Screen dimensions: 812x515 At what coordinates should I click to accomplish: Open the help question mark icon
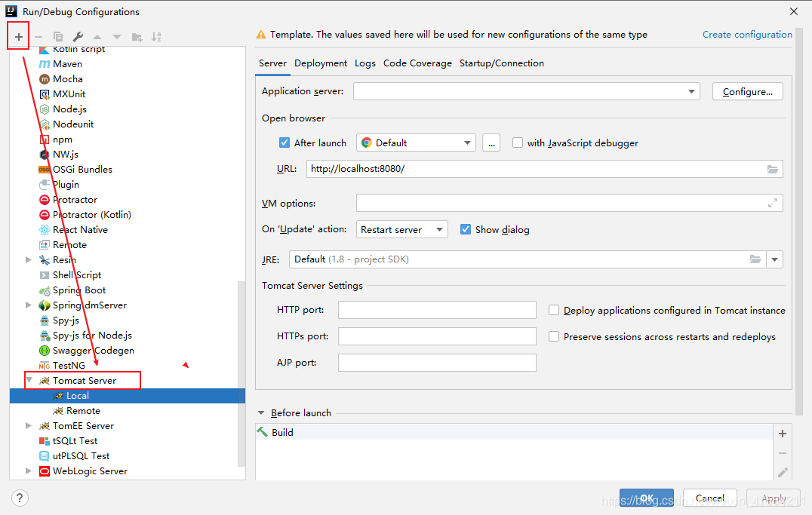(19, 498)
